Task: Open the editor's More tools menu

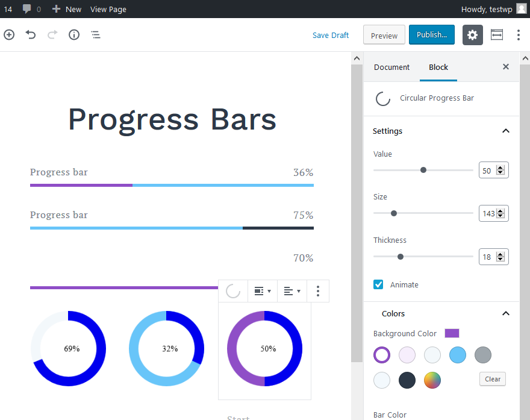Action: [x=519, y=35]
